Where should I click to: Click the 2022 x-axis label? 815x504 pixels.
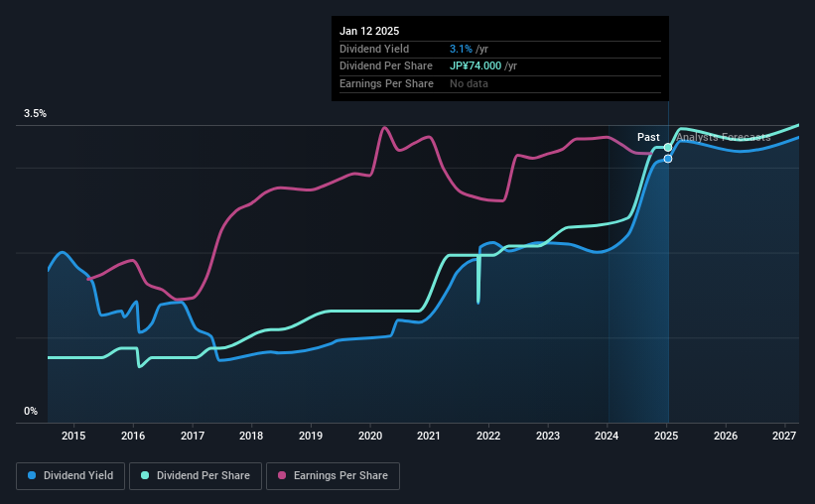pyautogui.click(x=488, y=436)
